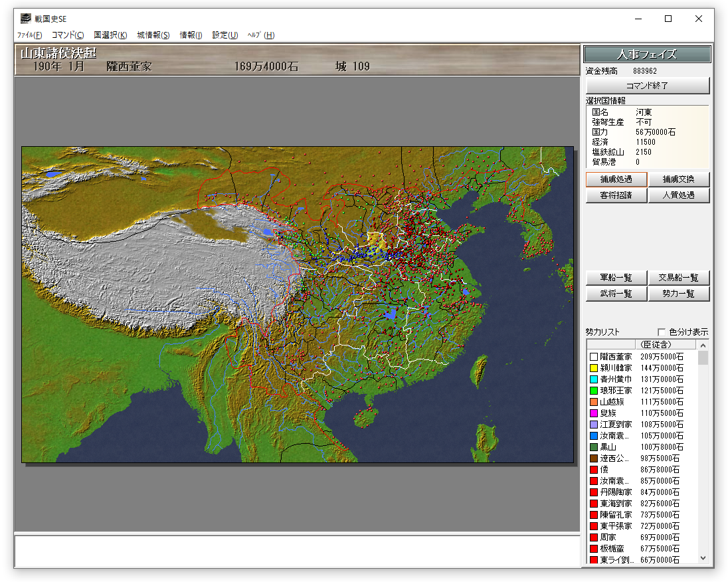The image size is (728, 582).
Task: Show the 勢力一覧 list
Action: [679, 294]
